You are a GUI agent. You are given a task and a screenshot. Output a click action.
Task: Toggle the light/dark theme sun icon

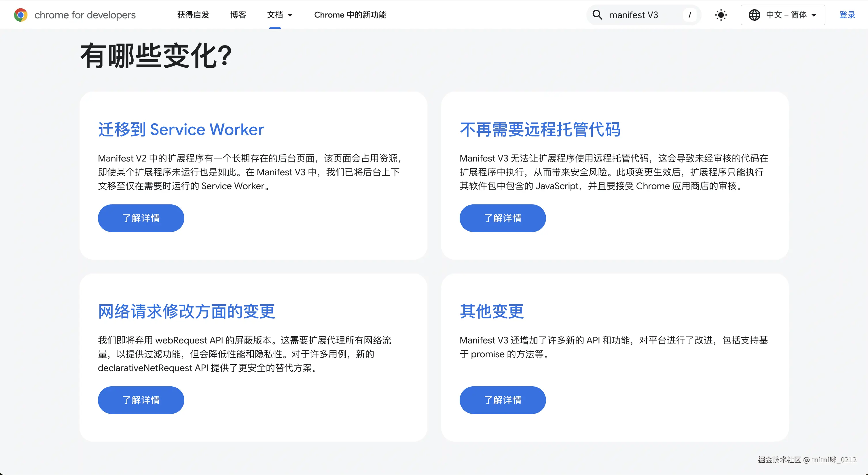pos(721,15)
